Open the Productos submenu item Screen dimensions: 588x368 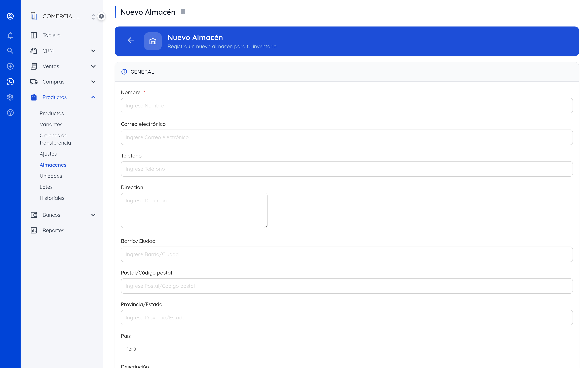pyautogui.click(x=52, y=113)
